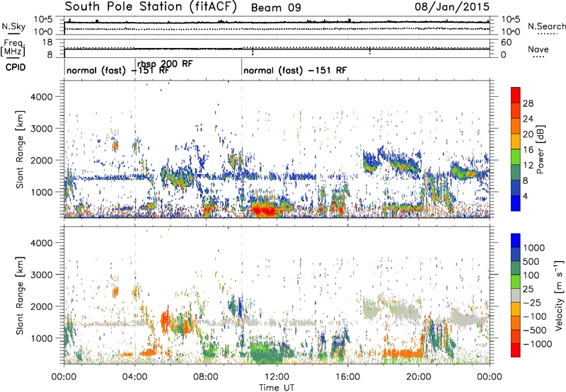Click the light green 12-16 dB Power swatch
The image size is (566, 392).
click(516, 157)
